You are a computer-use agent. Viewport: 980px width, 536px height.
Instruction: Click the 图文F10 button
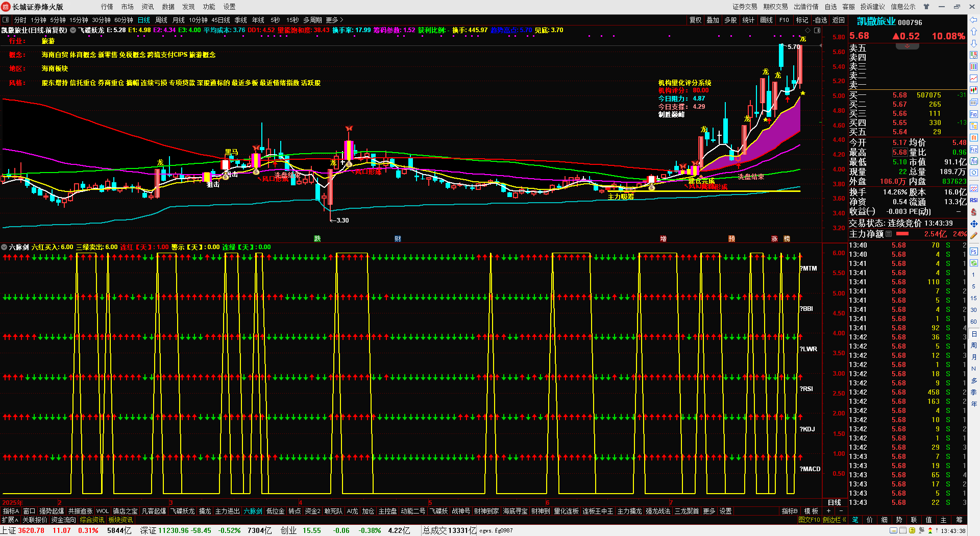[809, 520]
